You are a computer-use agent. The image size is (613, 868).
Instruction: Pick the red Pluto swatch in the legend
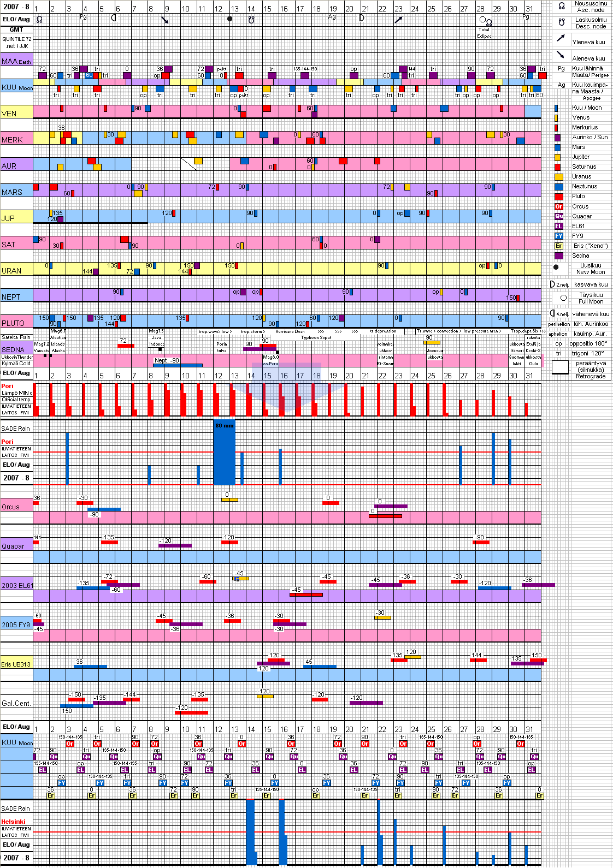click(558, 197)
